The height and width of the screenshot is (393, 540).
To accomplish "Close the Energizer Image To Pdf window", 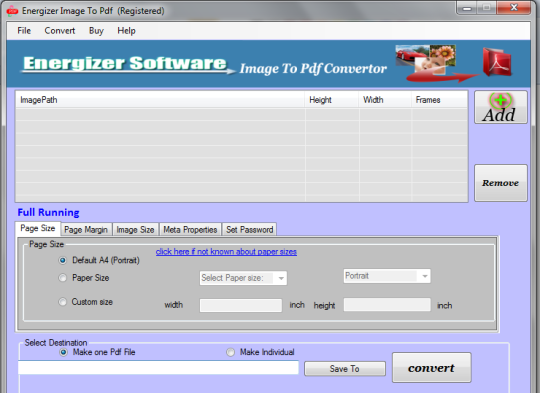I will tap(514, 8).
